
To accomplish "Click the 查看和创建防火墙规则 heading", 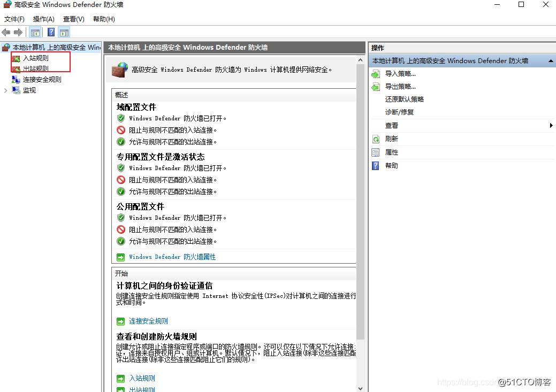I will pyautogui.click(x=156, y=337).
